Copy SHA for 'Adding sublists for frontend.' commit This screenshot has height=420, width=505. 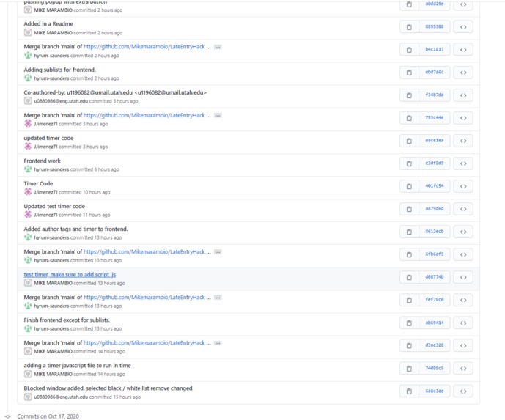pos(409,73)
